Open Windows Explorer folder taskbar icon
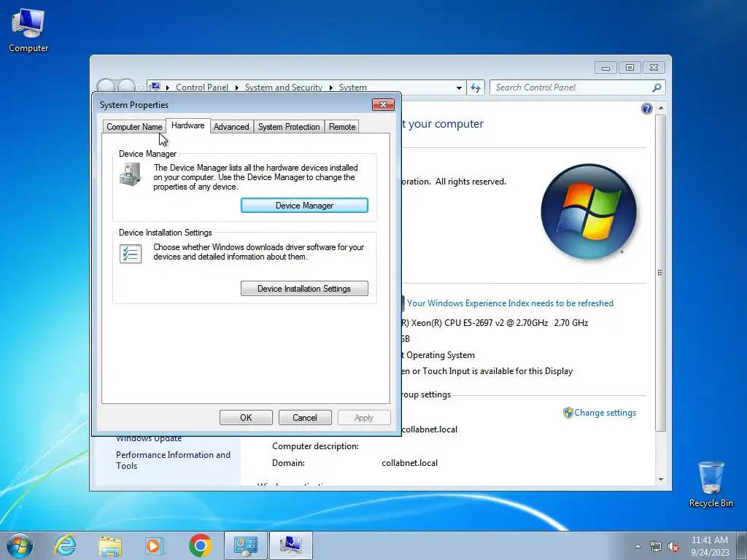Screen dimensions: 747x560 coord(110,545)
